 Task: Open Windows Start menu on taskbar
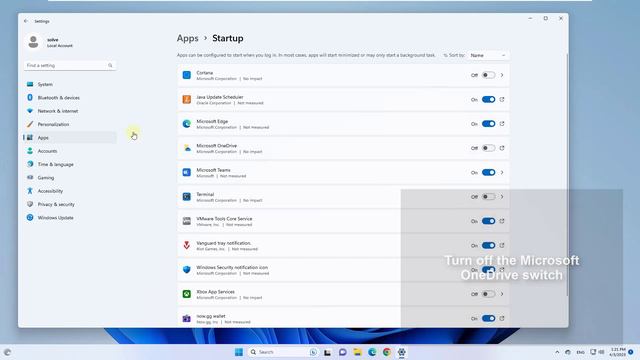pyautogui.click(x=239, y=352)
